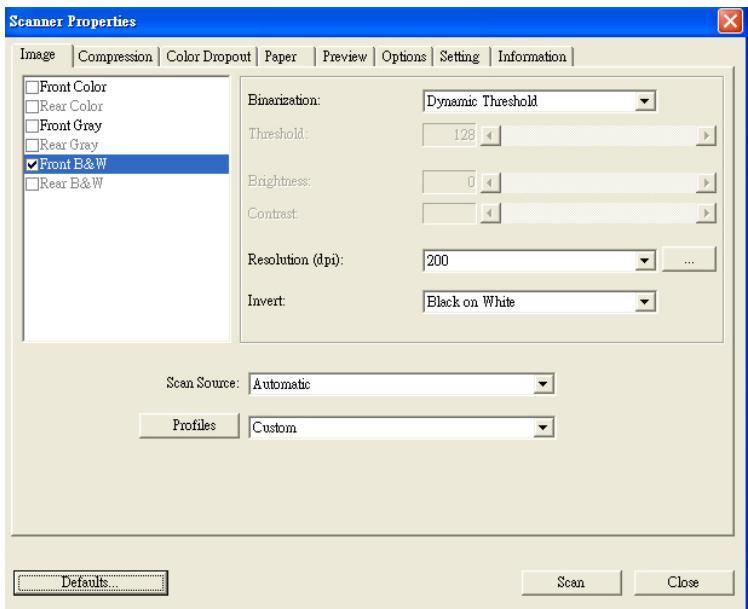Enable the Front Color checkbox
Viewport: 748px width, 609px height.
pos(30,87)
